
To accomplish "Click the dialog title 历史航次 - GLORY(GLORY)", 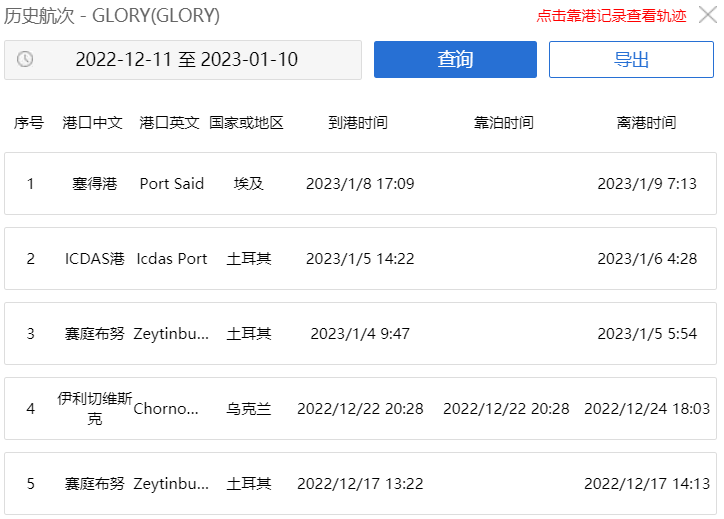I will pyautogui.click(x=112, y=16).
